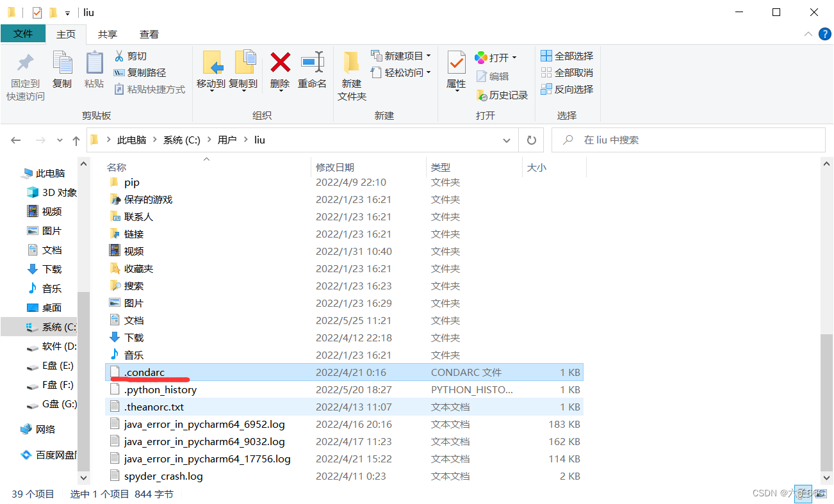Viewport: 834px width, 504px height.
Task: Click quick access toolbar properties checkmark
Action: (37, 12)
